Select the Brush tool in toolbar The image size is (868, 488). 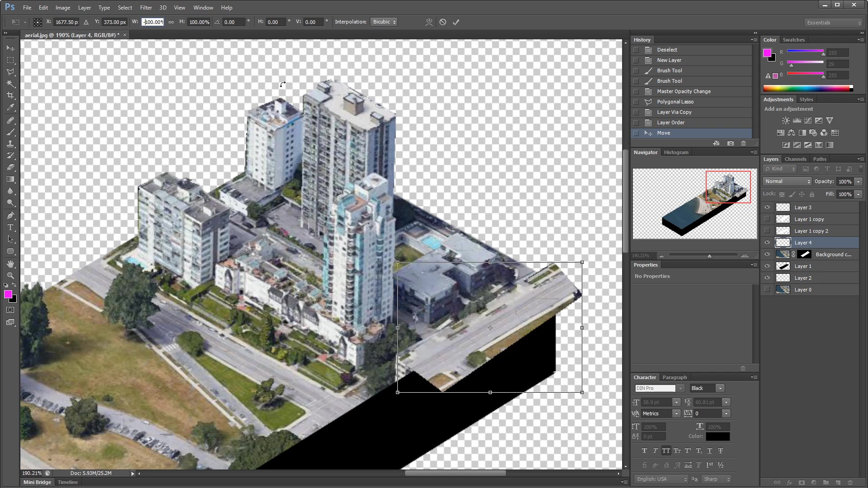(10, 132)
